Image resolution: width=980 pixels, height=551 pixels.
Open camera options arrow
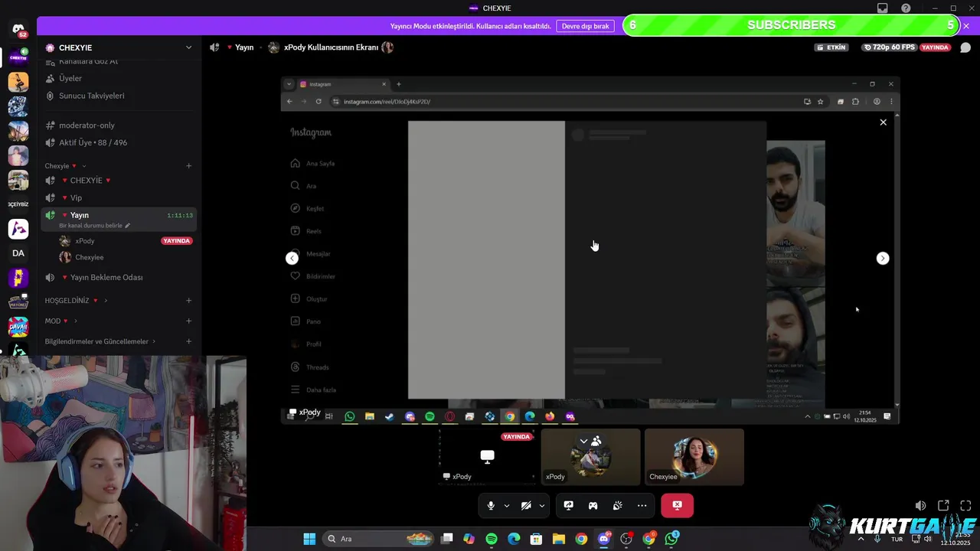(542, 506)
